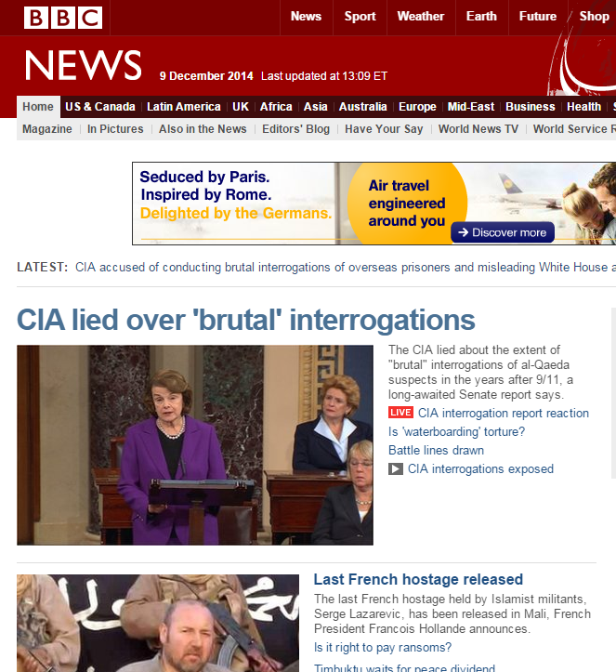
Task: Click the Senate speech photo thumbnail
Action: pyautogui.click(x=195, y=445)
